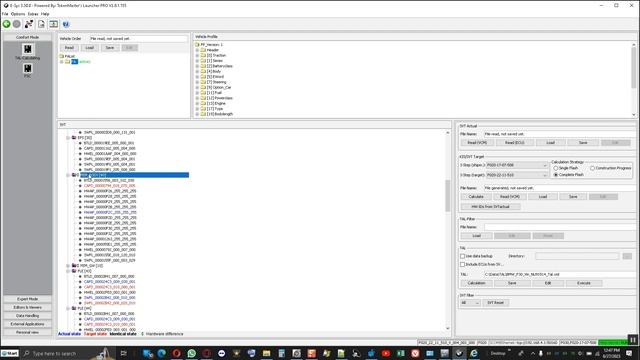Open WhatsApp from the taskbar
This screenshot has width=640, height=360.
pyautogui.click(x=191, y=353)
